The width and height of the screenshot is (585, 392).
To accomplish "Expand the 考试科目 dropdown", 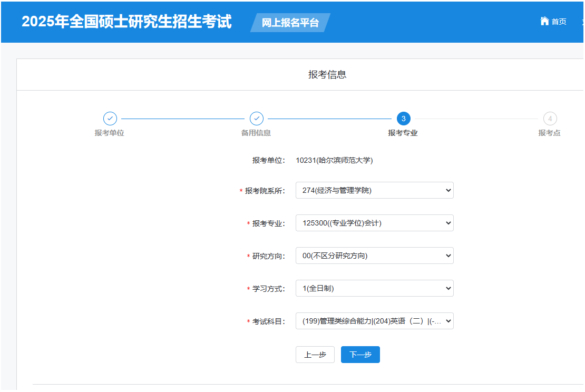I will tap(374, 321).
